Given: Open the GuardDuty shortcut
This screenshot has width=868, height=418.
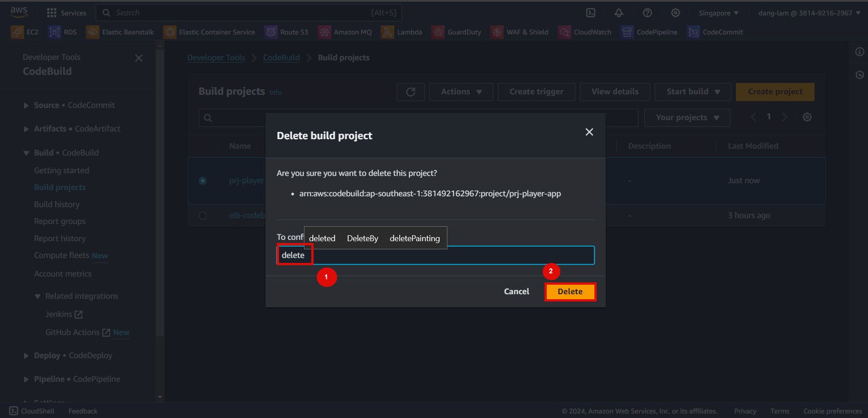Looking at the screenshot, I should tap(456, 32).
